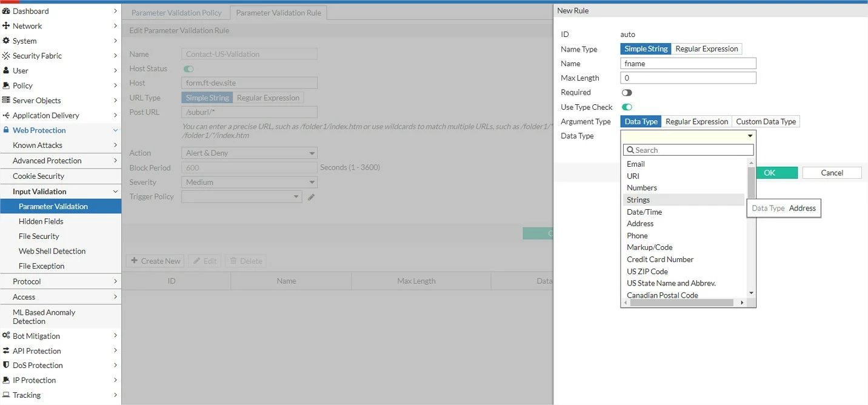Click the Name input field containing fname
The height and width of the screenshot is (405, 868).
(x=688, y=63)
